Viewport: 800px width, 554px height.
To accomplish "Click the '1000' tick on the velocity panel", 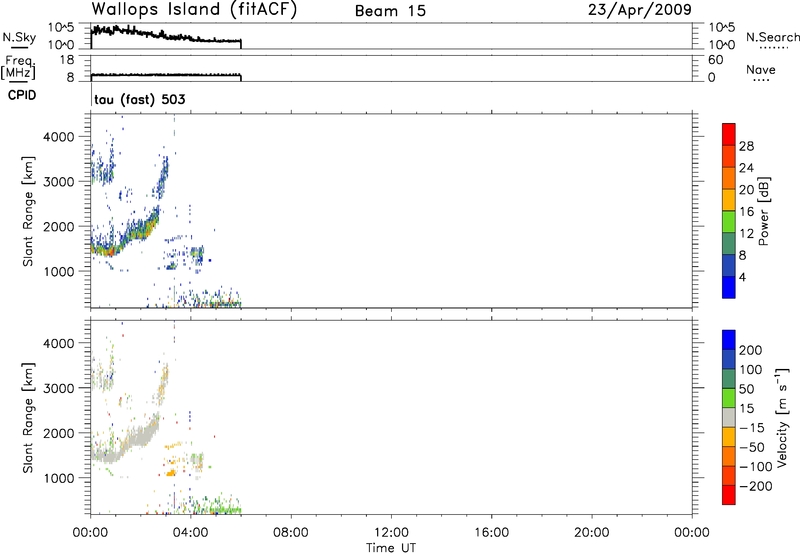I will [59, 478].
